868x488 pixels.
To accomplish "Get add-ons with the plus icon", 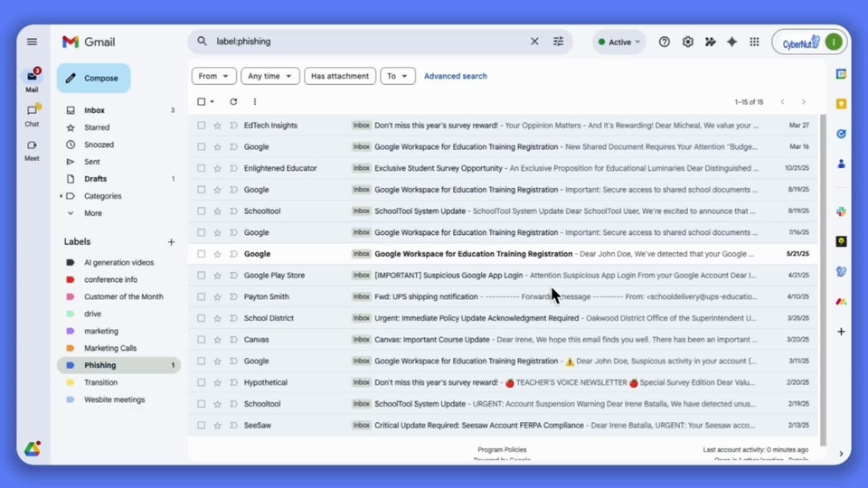I will pyautogui.click(x=841, y=332).
